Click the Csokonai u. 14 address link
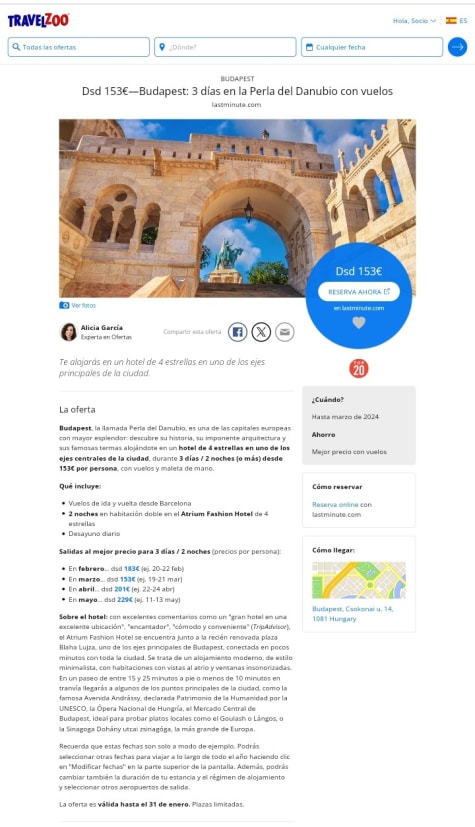The image size is (475, 827). [x=353, y=614]
